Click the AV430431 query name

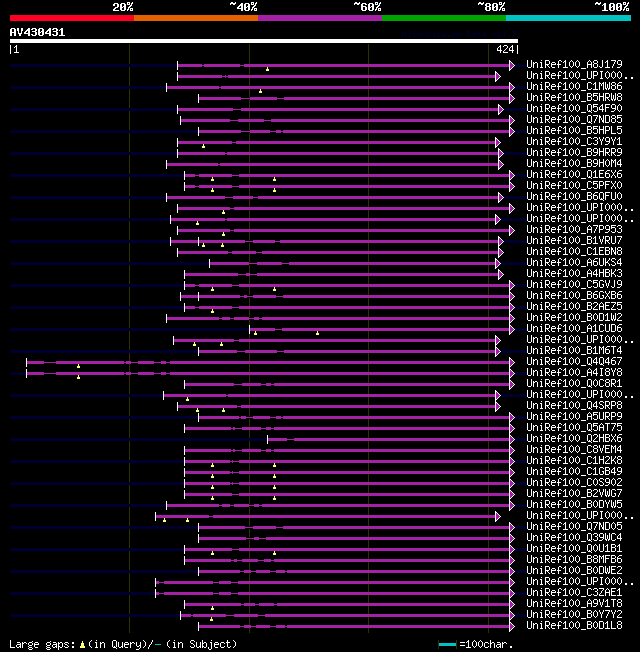point(37,32)
